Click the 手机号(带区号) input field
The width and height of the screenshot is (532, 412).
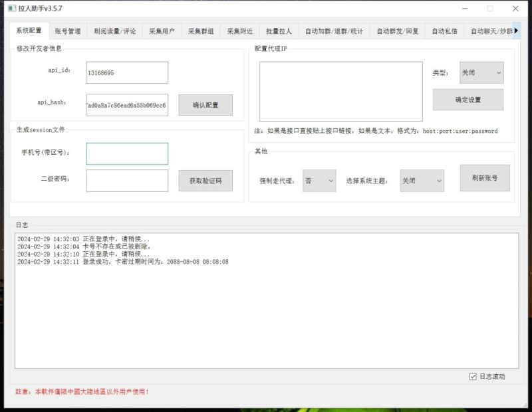click(x=126, y=154)
